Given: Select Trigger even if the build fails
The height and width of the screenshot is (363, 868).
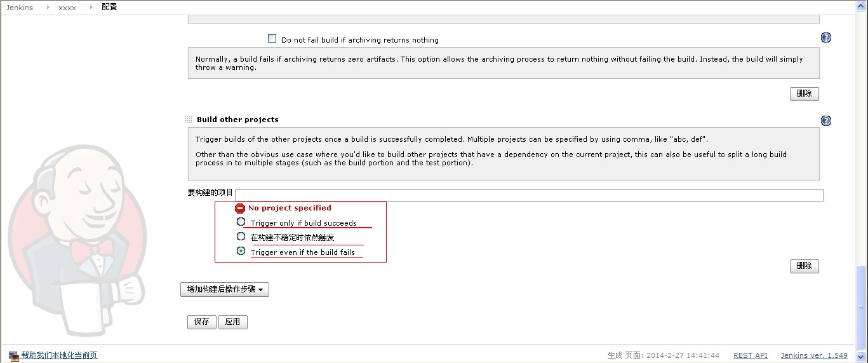Looking at the screenshot, I should (x=241, y=251).
